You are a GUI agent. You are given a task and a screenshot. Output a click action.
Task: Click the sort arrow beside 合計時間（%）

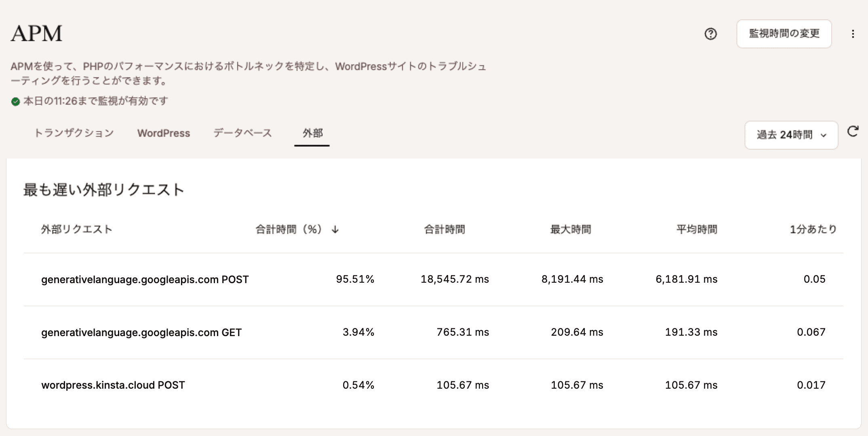coord(335,229)
